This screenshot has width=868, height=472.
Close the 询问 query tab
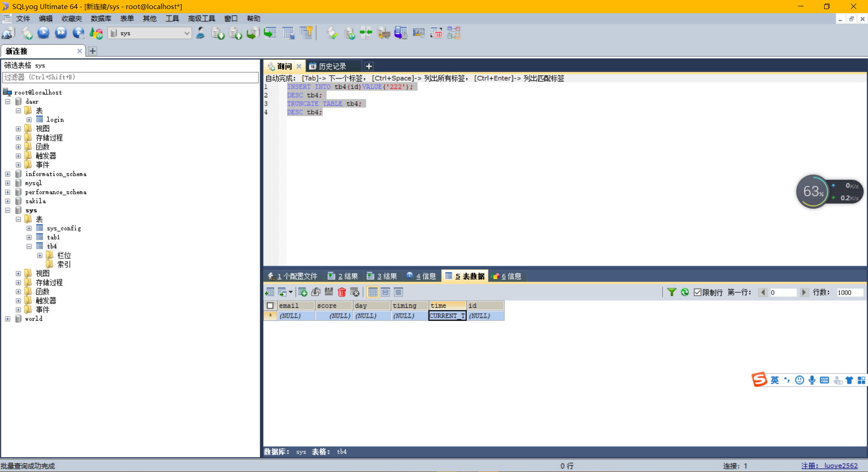point(299,67)
